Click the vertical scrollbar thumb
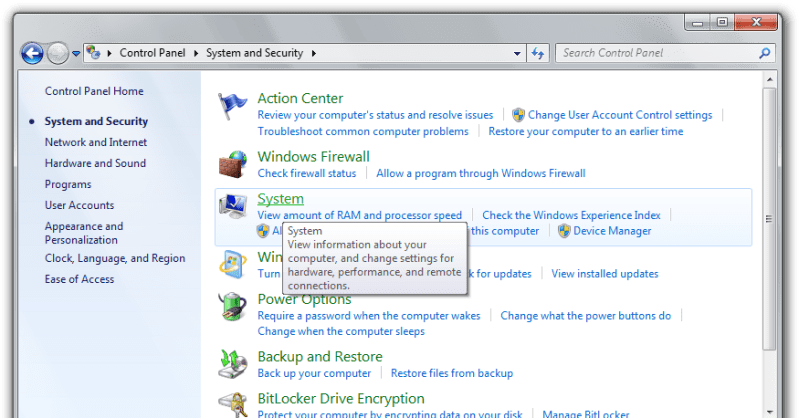The image size is (799, 418). click(769, 219)
